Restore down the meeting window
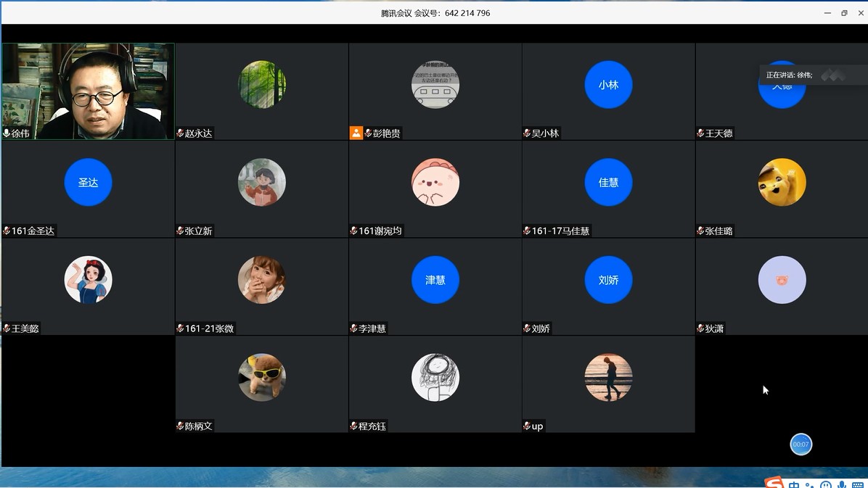 pos(844,13)
